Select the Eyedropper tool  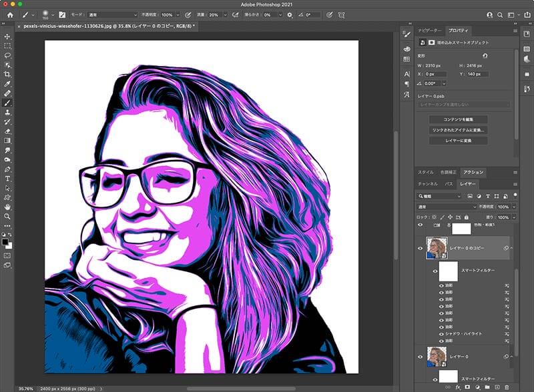coord(7,84)
